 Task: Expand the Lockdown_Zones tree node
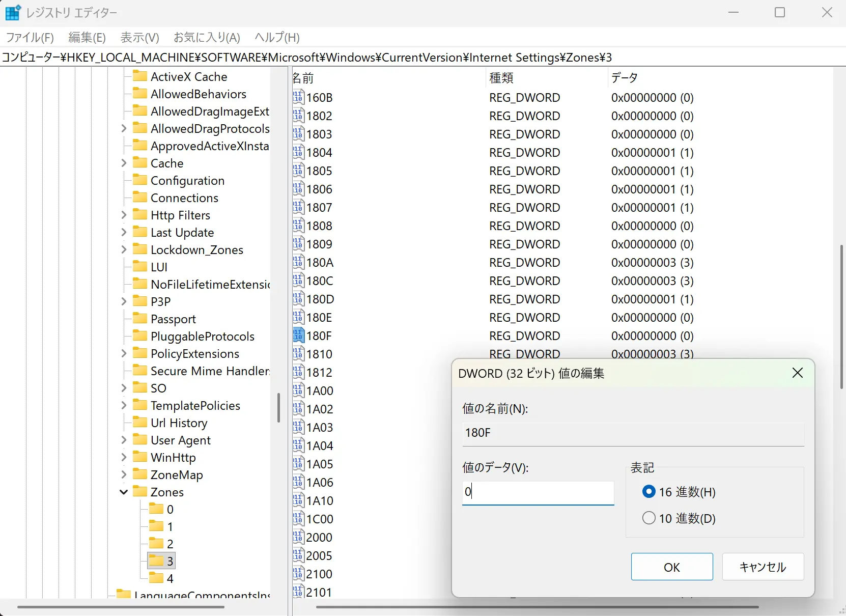[123, 249]
